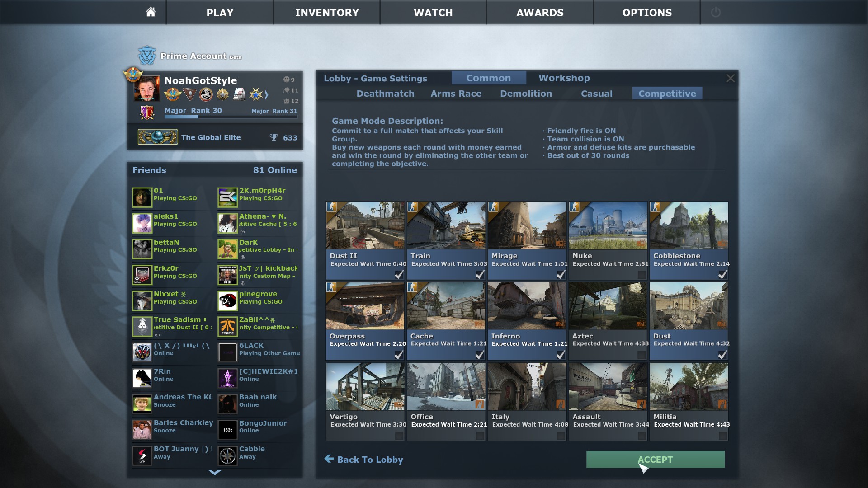Open the PLAY menu dropdown
Screen dimensions: 868x488
220,12
